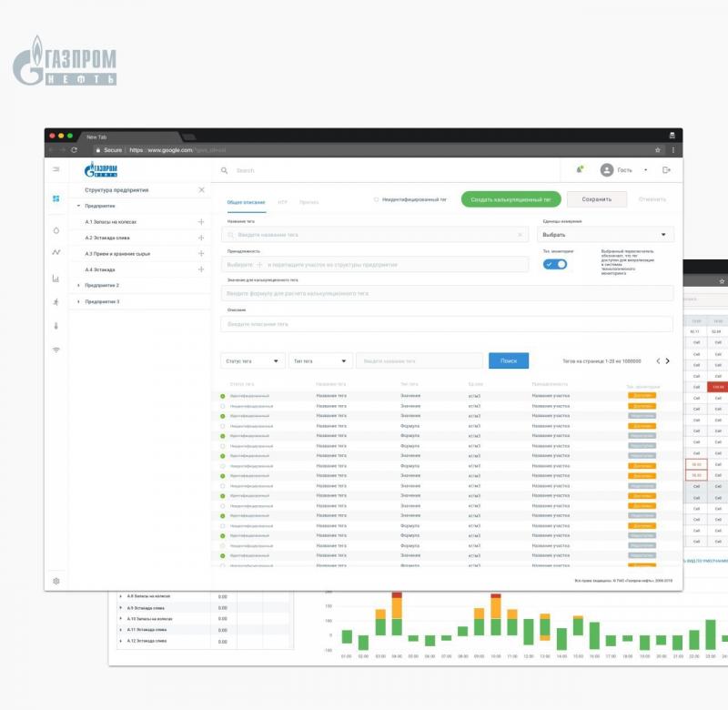
Task: Log out using the exit icon
Action: [x=666, y=170]
